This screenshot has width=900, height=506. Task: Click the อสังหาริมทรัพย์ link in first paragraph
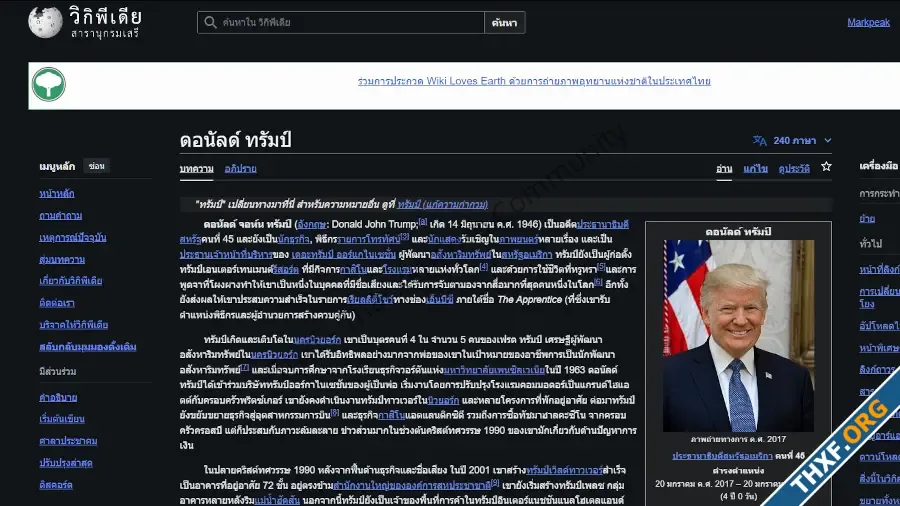460,254
